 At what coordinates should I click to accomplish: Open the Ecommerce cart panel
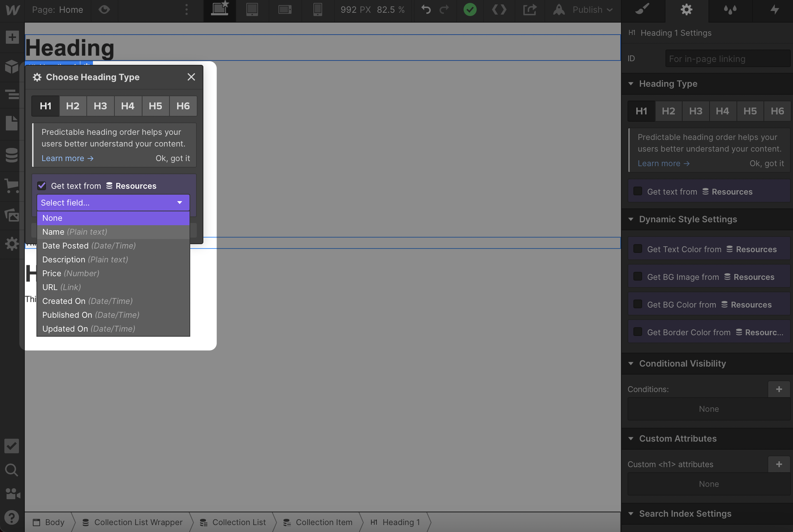tap(12, 185)
